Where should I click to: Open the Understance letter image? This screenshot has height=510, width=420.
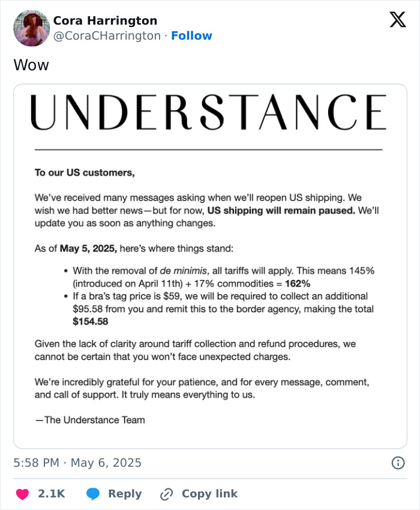pos(210,264)
